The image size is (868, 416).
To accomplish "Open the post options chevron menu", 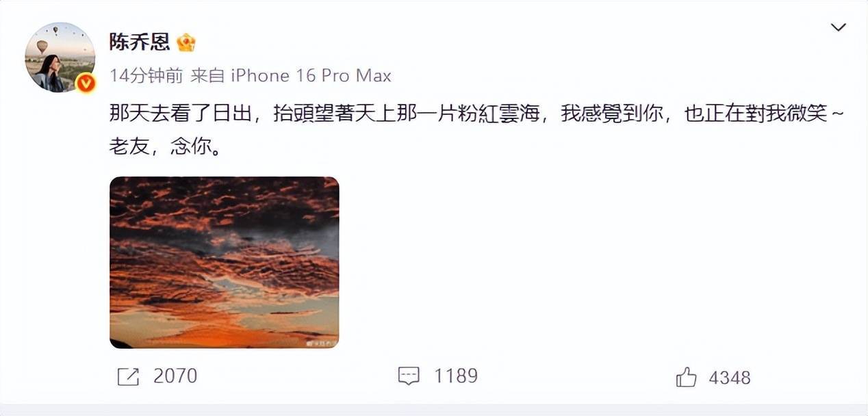I will pos(838,27).
